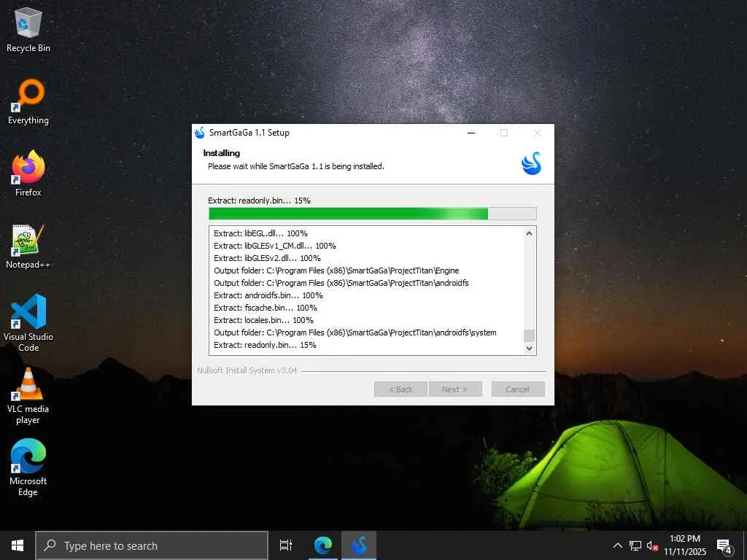This screenshot has width=747, height=560.
Task: Click the taskbar search box
Action: 152,545
